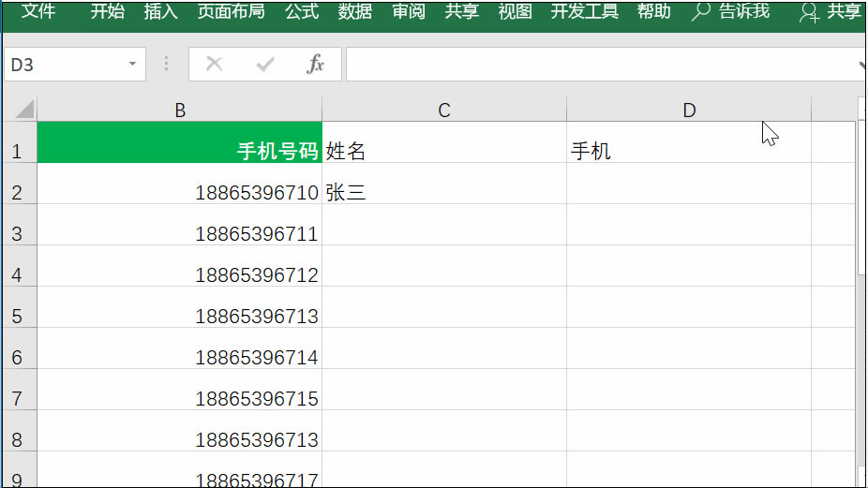This screenshot has width=868, height=488.
Task: Open the 文件 menu
Action: [x=38, y=11]
